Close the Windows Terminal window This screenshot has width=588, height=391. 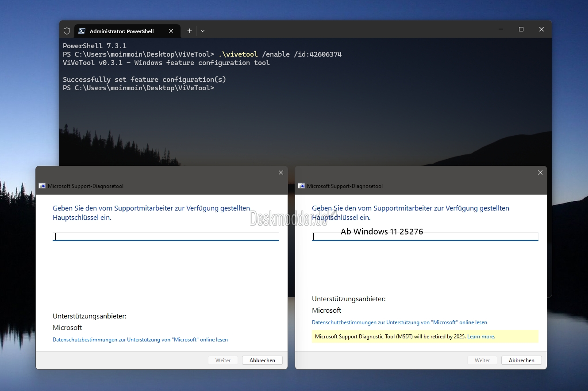pyautogui.click(x=542, y=29)
